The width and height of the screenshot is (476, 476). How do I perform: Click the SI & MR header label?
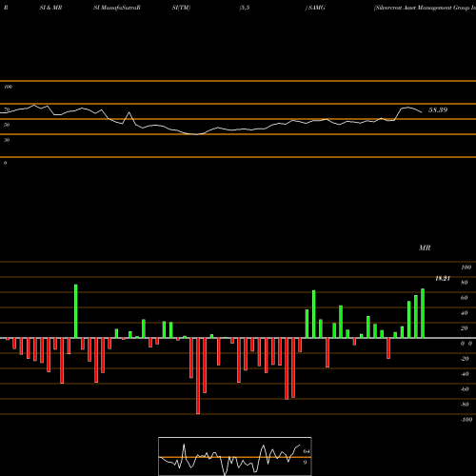coord(50,8)
